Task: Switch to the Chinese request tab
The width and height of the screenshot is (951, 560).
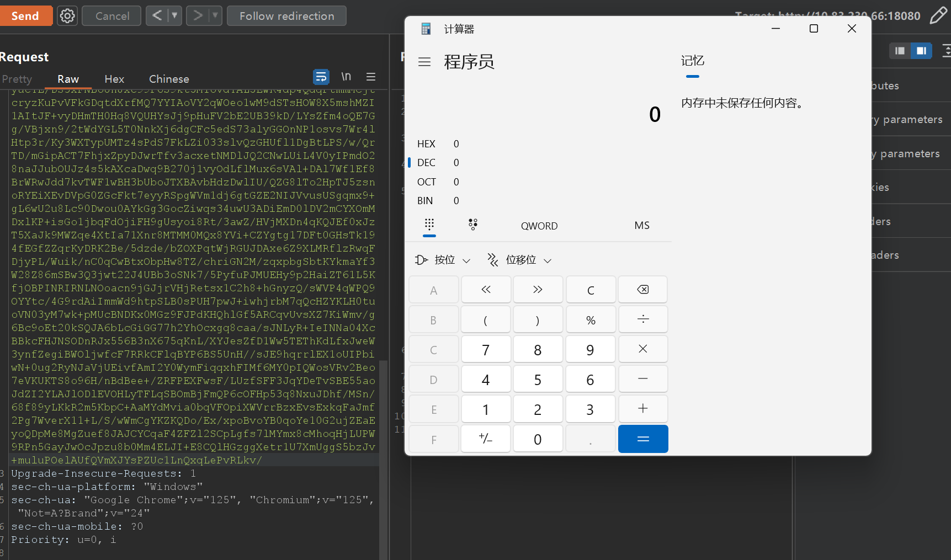Action: (169, 79)
